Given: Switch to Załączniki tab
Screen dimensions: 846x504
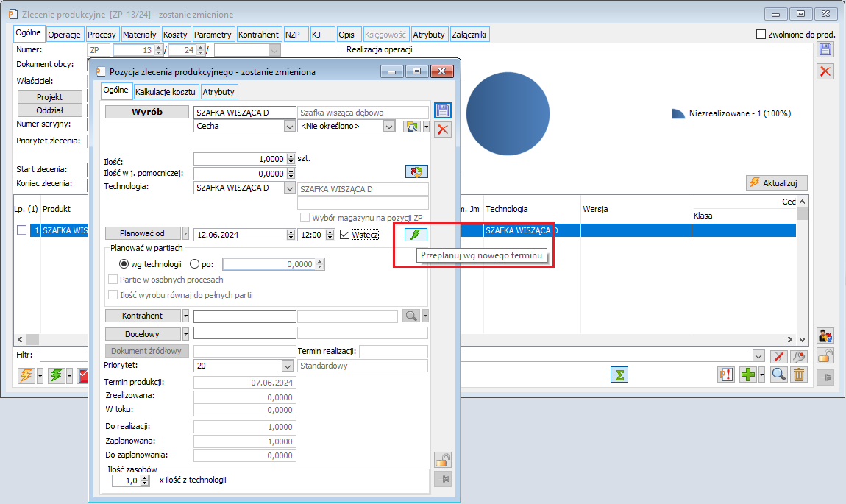Looking at the screenshot, I should point(469,35).
